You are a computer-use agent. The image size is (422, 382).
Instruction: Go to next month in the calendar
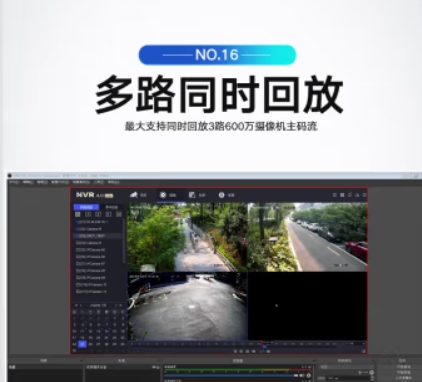pos(116,305)
